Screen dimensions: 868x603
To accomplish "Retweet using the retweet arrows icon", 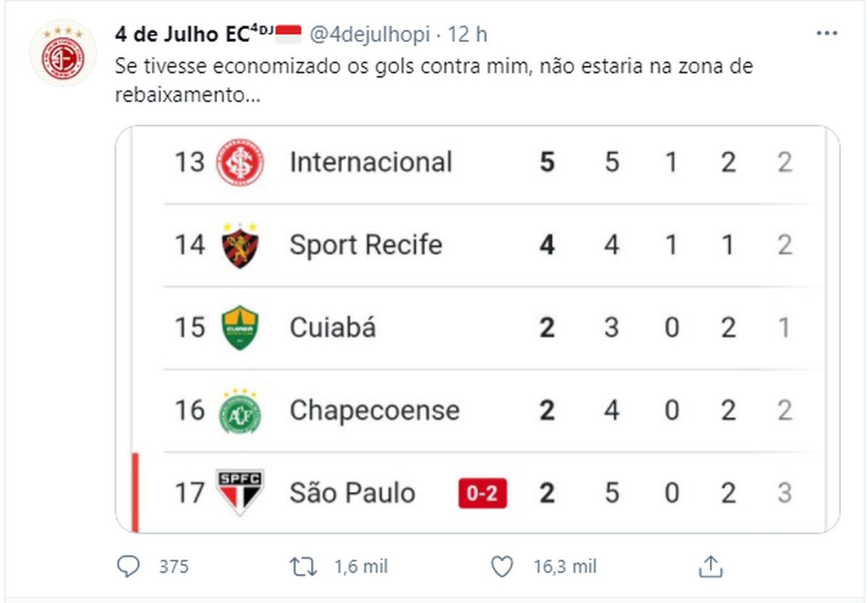I will coord(303,566).
